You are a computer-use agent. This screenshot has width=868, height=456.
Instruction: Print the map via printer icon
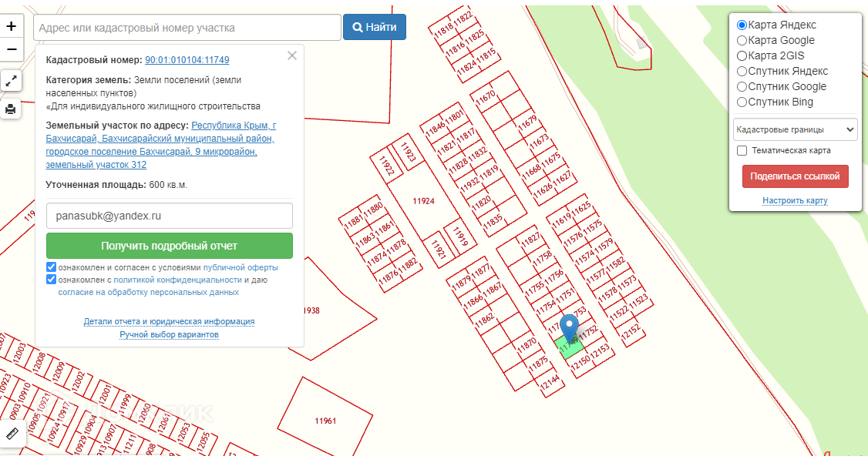click(11, 109)
